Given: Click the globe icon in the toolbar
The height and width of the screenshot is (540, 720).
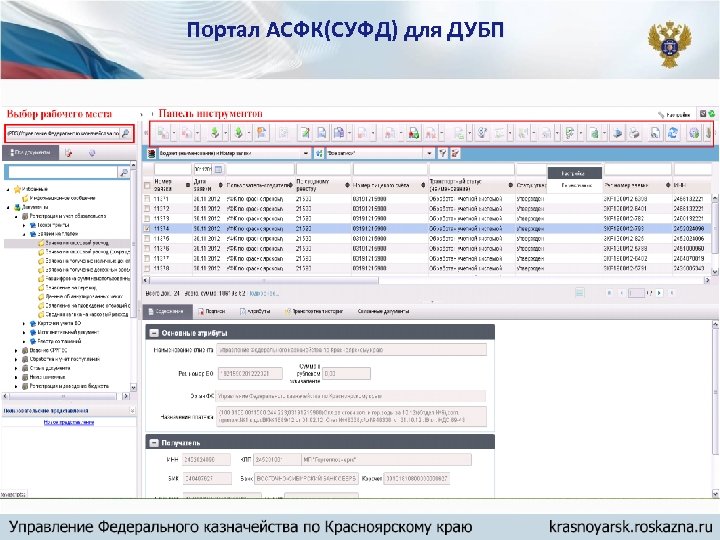Looking at the screenshot, I should pos(694,133).
